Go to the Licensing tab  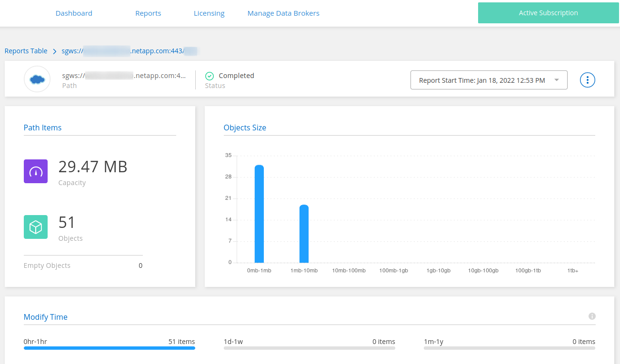[209, 13]
